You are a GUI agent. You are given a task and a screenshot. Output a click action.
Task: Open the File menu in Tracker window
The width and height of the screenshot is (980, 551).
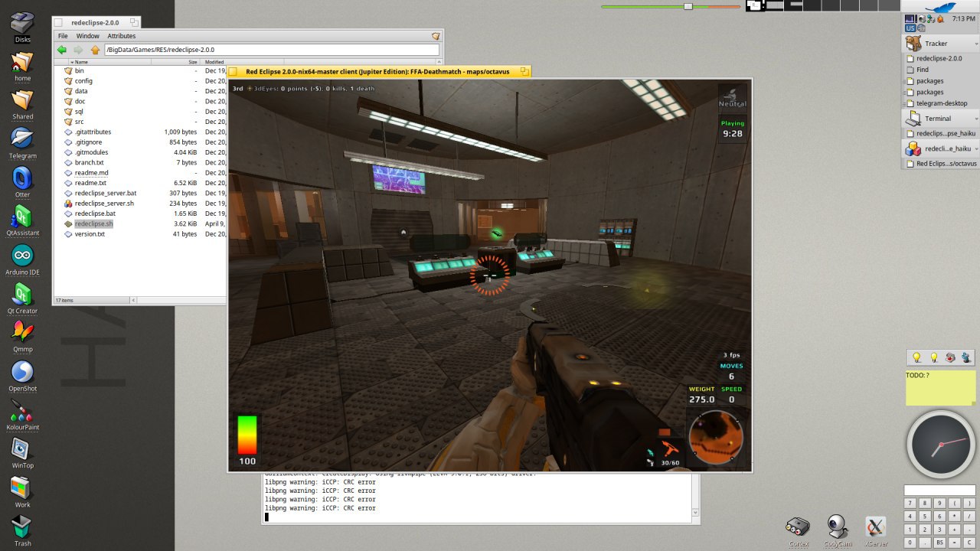click(63, 36)
